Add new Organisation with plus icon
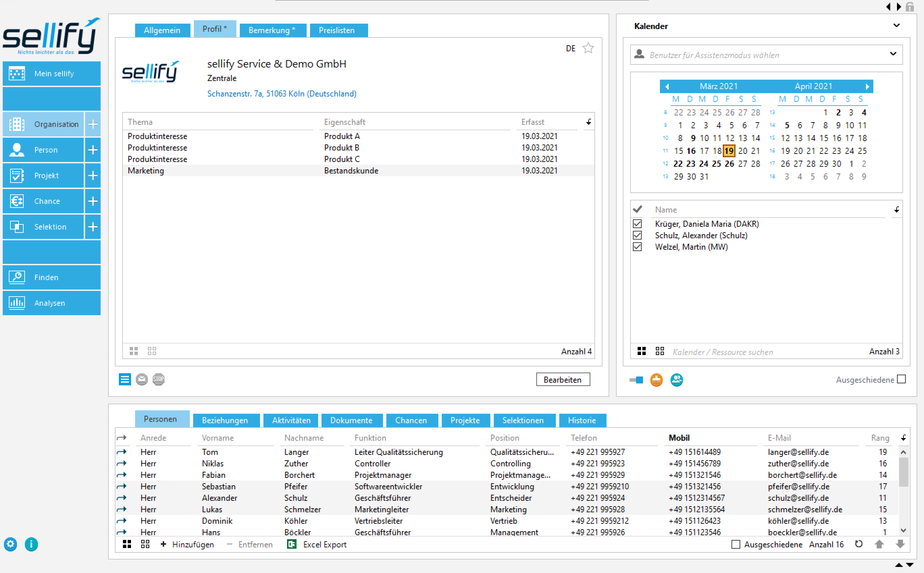The height and width of the screenshot is (573, 924). (93, 124)
